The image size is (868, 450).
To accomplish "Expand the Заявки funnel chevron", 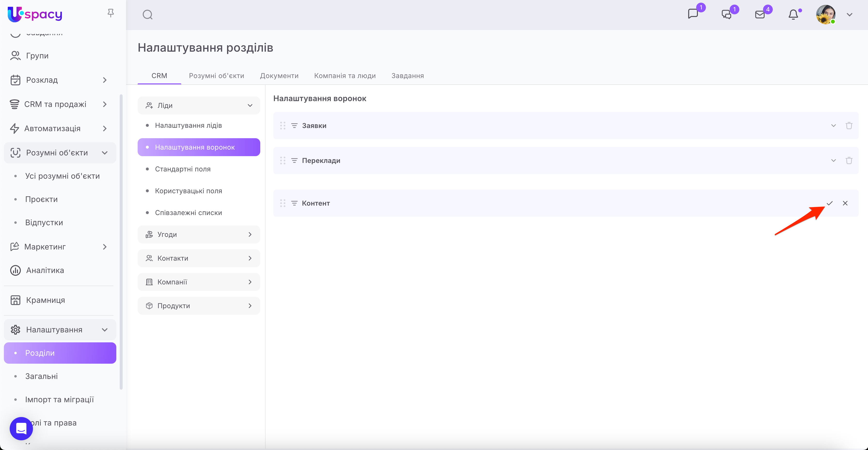I will [x=833, y=125].
